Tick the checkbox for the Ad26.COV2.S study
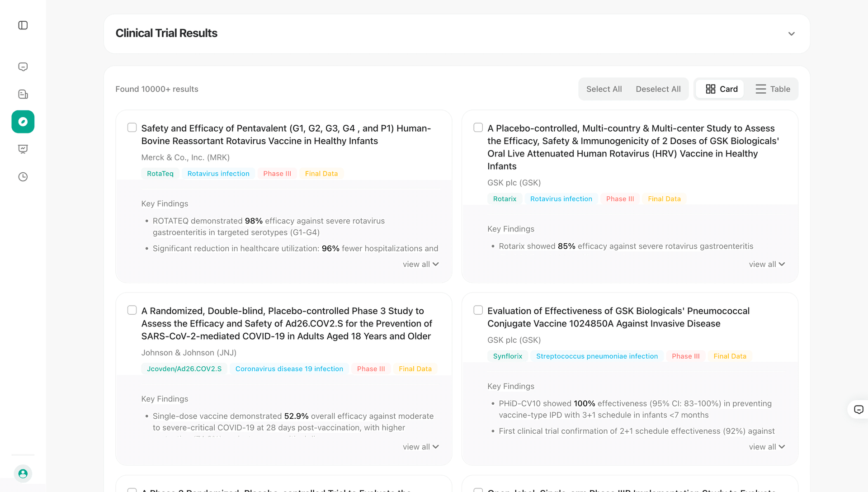This screenshot has height=492, width=868. tap(132, 310)
